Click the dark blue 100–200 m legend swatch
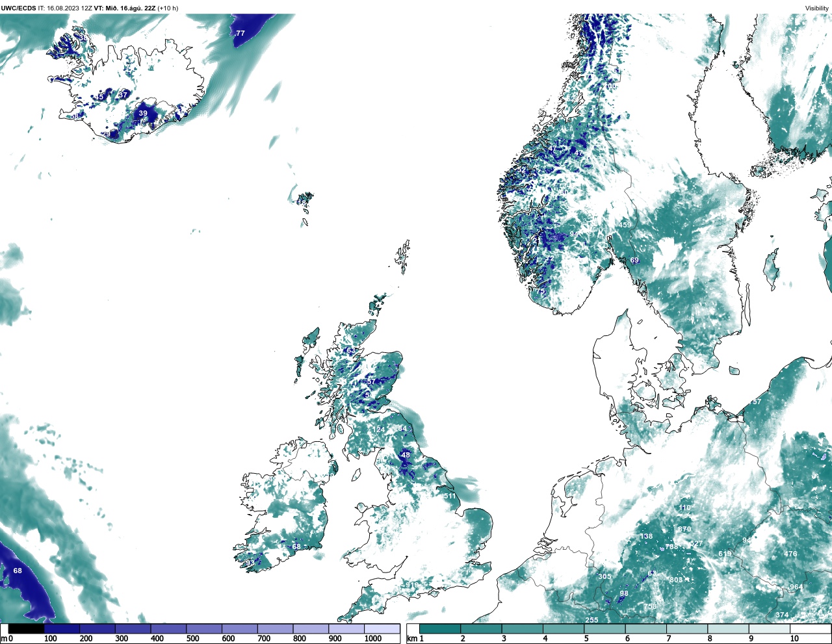Viewport: 832px width, 644px height. click(x=62, y=629)
